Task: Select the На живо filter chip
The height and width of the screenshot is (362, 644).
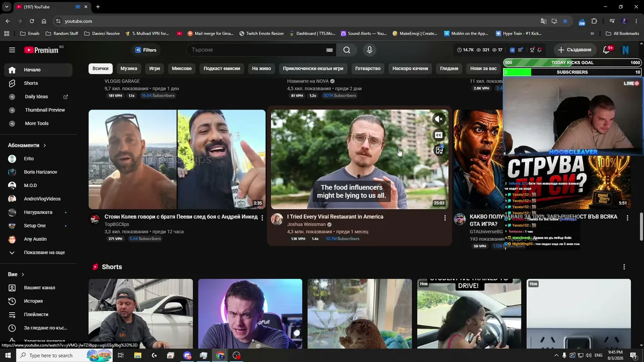Action: coord(262,68)
